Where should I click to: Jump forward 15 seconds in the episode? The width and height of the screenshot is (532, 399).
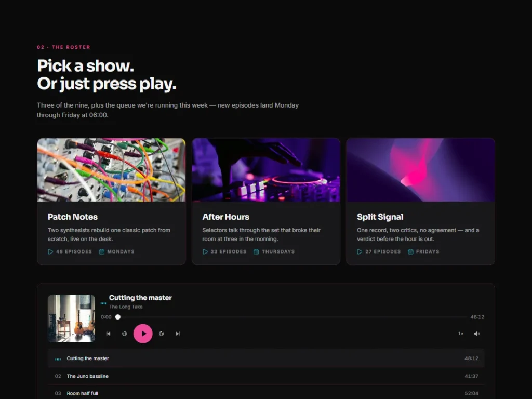(x=162, y=334)
